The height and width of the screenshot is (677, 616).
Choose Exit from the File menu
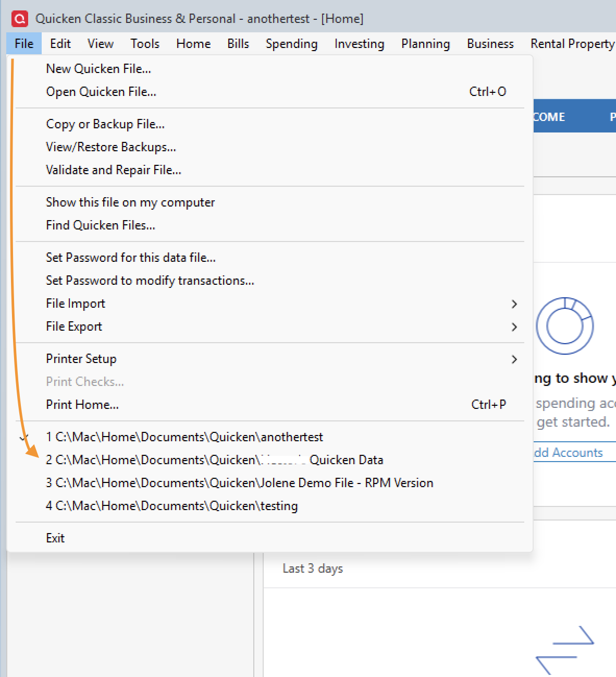click(270, 538)
